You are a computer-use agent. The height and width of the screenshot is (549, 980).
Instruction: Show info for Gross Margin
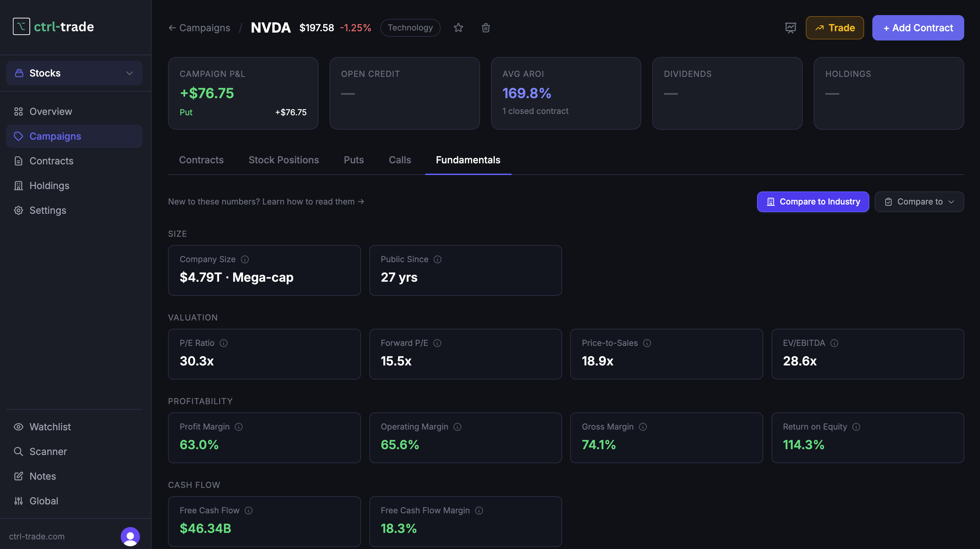pos(643,427)
